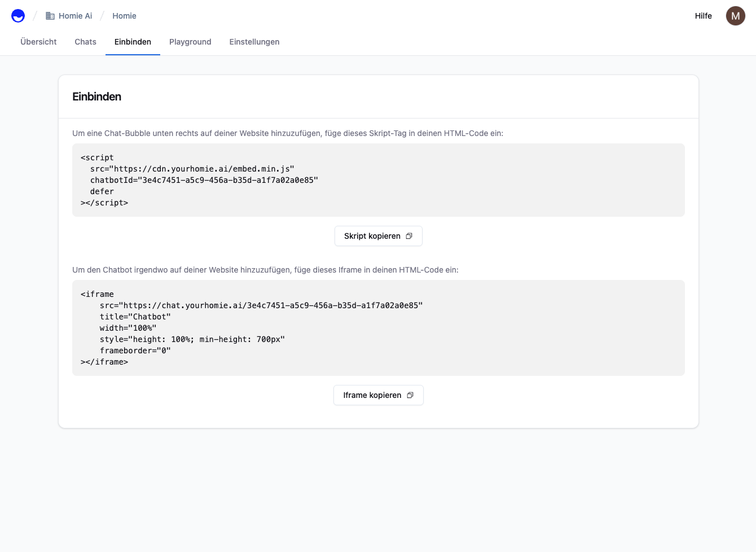The width and height of the screenshot is (756, 552).
Task: Click the copy icon inside Skript kopieren button
Action: pos(409,236)
